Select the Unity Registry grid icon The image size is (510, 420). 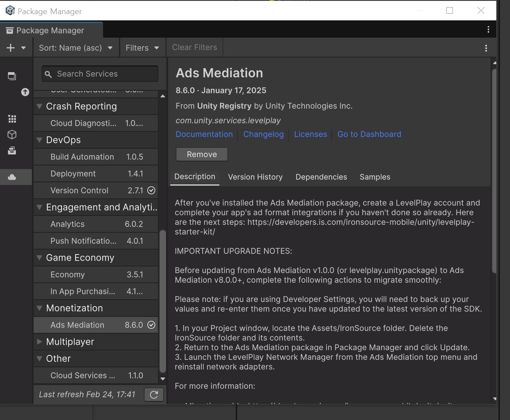pos(12,119)
